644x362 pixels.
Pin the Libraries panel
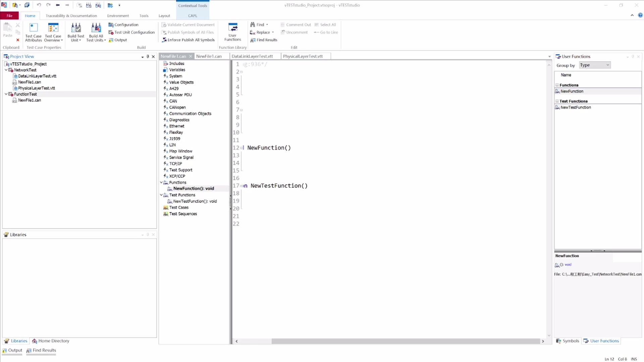pyautogui.click(x=148, y=235)
